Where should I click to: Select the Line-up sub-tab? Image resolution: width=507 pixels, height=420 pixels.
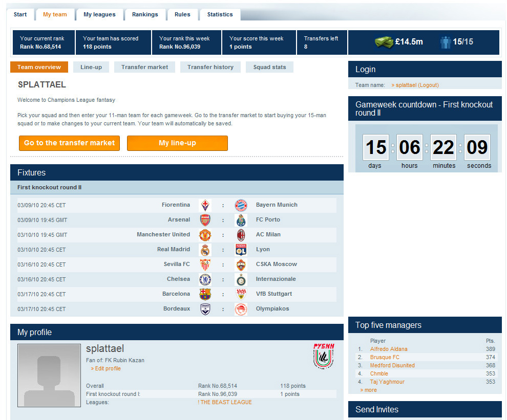pyautogui.click(x=91, y=67)
